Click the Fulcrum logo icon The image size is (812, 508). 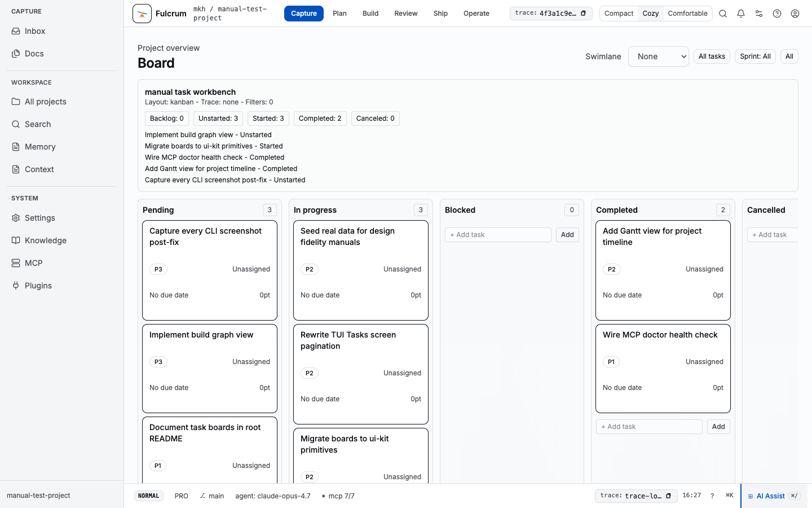pyautogui.click(x=142, y=14)
